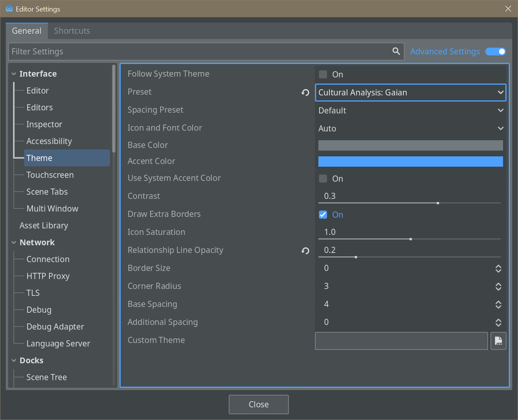The width and height of the screenshot is (518, 420).
Task: Click the Relationship Line Opacity value 0.2
Action: coord(330,250)
